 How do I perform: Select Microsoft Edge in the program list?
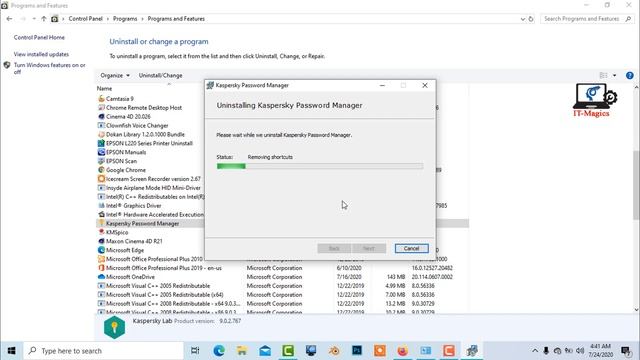point(124,250)
